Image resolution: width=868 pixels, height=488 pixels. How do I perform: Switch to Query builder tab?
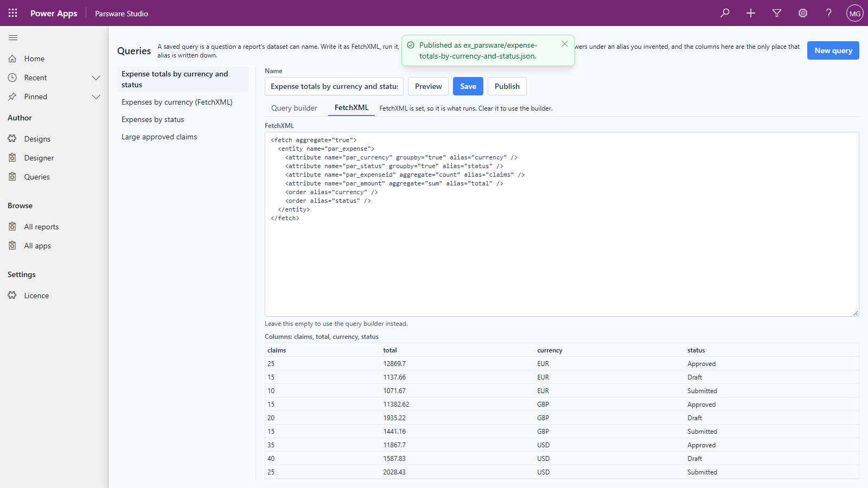pyautogui.click(x=294, y=108)
